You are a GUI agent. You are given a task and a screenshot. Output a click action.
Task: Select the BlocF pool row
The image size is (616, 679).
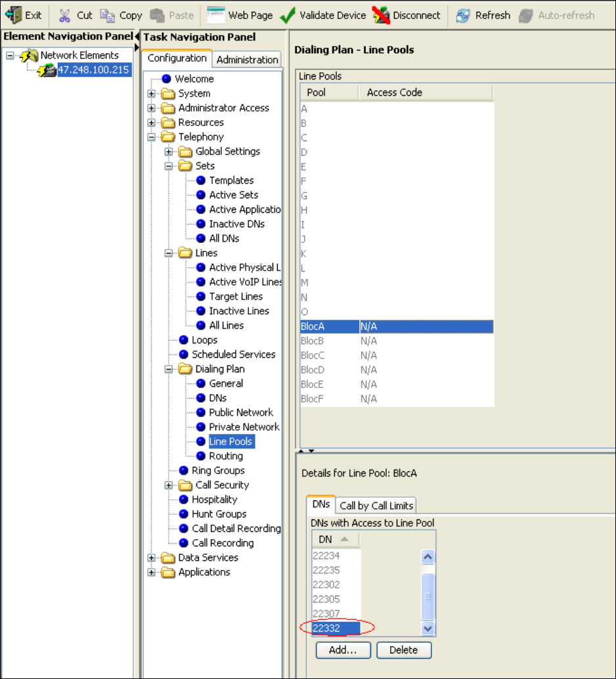397,399
